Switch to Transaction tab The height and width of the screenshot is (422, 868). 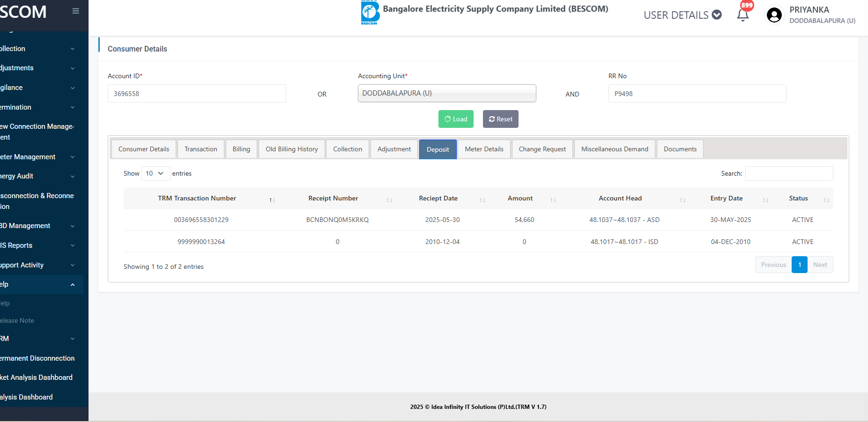201,149
